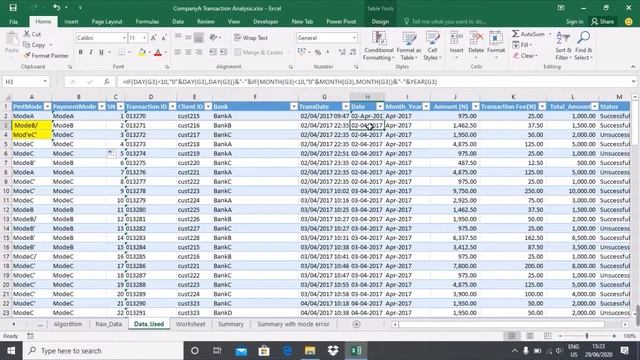Open the Find & Select magnifier icon
640x360 pixels.
[x=583, y=38]
